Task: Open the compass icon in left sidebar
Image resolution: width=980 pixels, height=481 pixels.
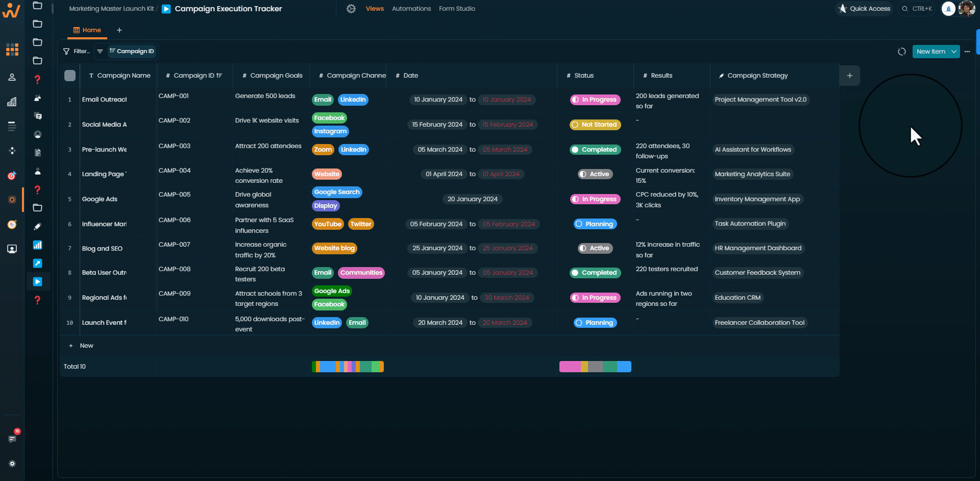Action: click(x=12, y=225)
